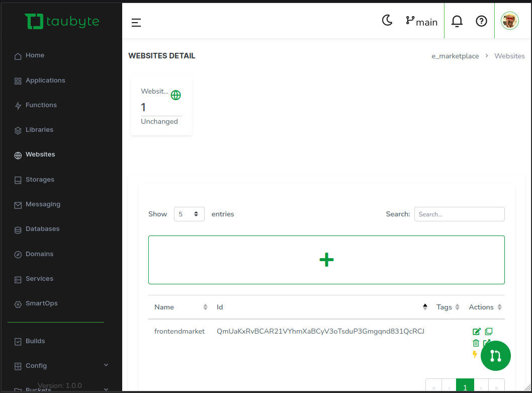Click the Applications grid icon
The height and width of the screenshot is (393, 532).
click(x=18, y=81)
